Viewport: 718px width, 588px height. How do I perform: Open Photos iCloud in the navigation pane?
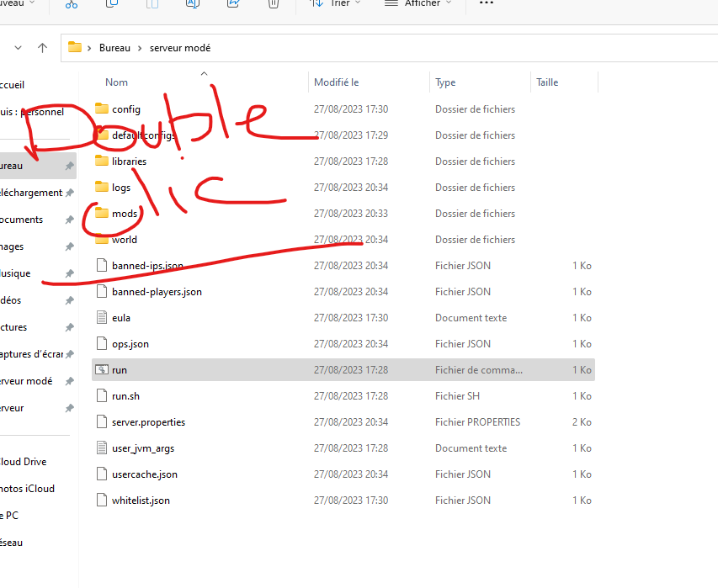[x=27, y=489]
